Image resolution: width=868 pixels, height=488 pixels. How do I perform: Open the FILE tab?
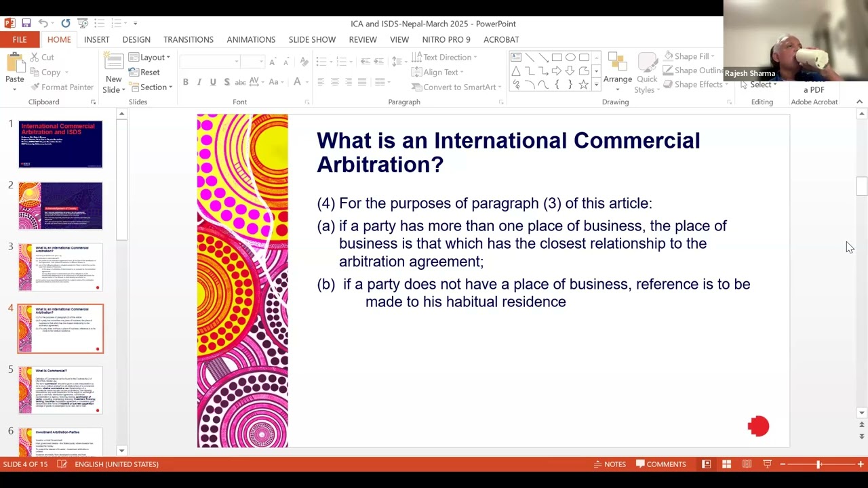[20, 39]
